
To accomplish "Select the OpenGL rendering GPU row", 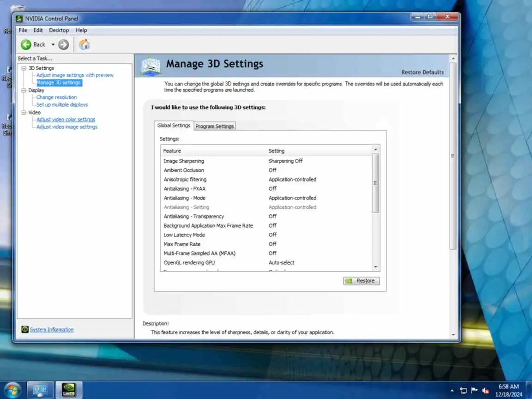I will coord(266,263).
